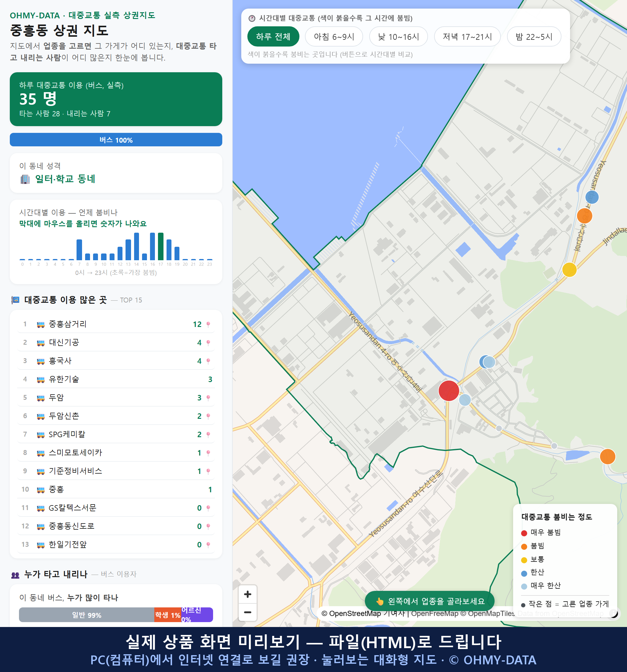Switch to the 아침 6~9시 tab
Screen dimensions: 627x672
click(334, 36)
